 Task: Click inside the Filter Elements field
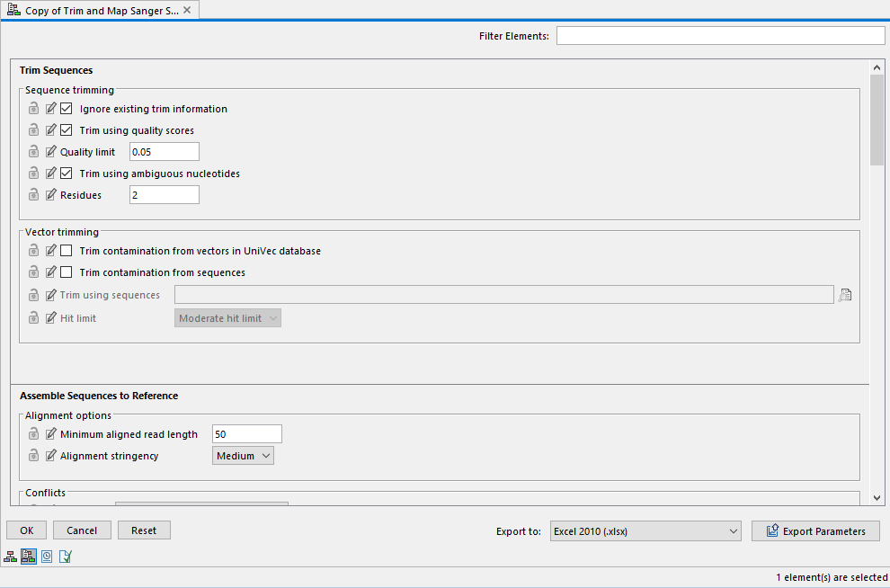[719, 35]
